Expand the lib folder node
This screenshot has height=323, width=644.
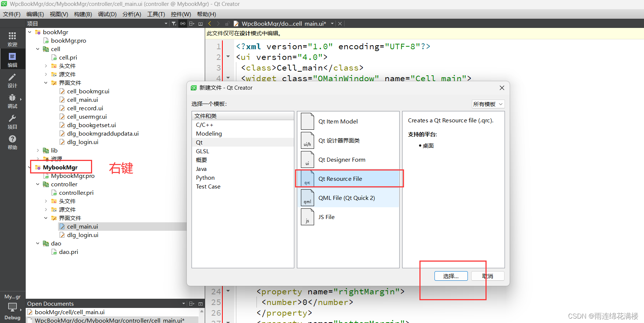(38, 150)
